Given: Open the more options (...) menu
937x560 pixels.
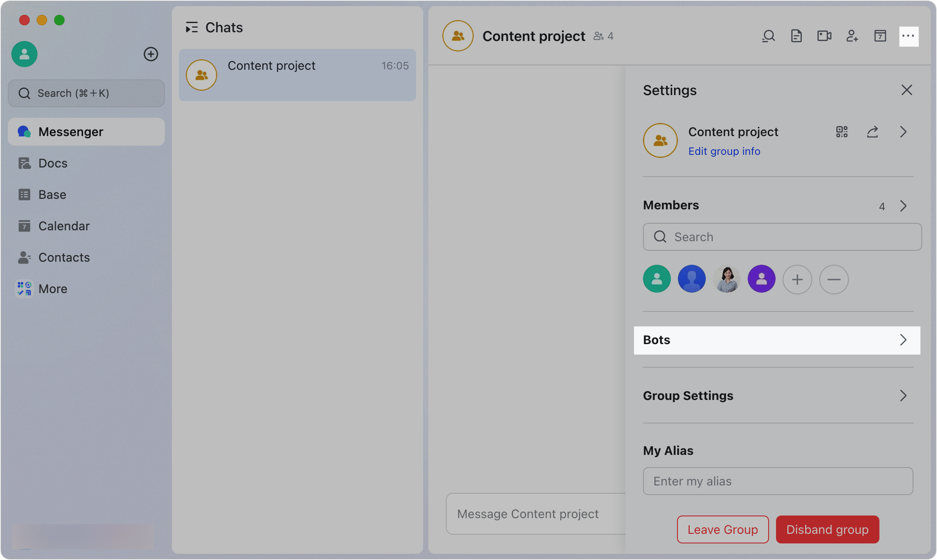Looking at the screenshot, I should (908, 36).
